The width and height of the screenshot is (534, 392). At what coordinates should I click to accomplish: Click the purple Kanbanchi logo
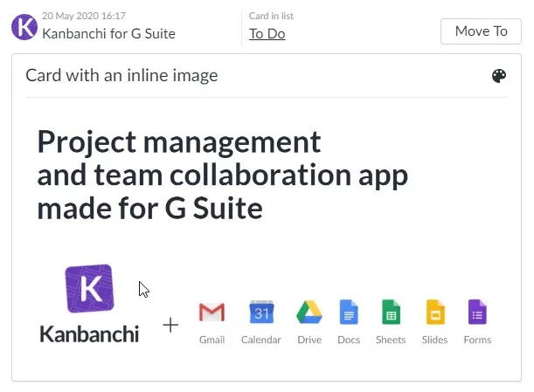(x=89, y=289)
